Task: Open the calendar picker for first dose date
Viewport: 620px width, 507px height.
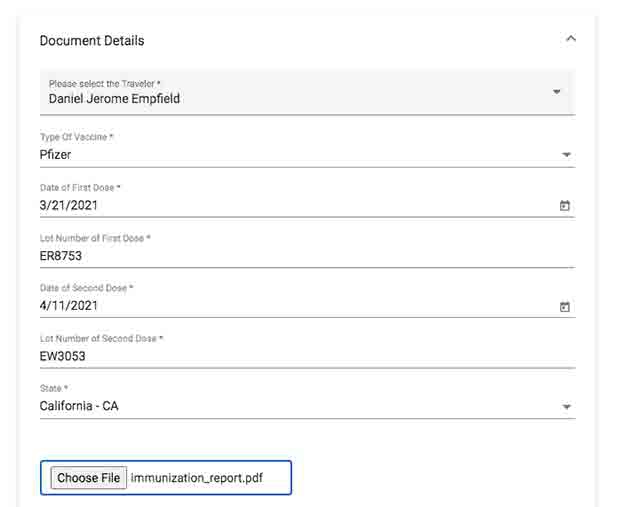Action: tap(564, 206)
